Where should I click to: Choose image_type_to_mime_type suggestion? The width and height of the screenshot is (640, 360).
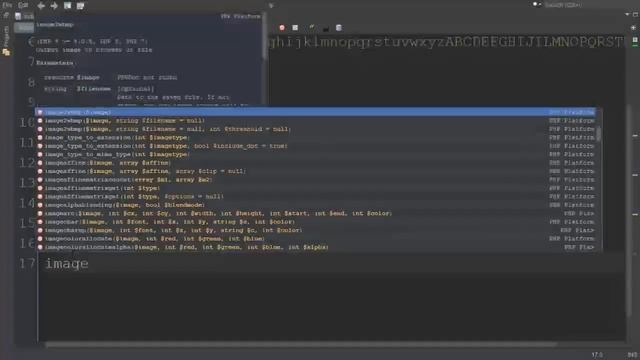pyautogui.click(x=315, y=154)
